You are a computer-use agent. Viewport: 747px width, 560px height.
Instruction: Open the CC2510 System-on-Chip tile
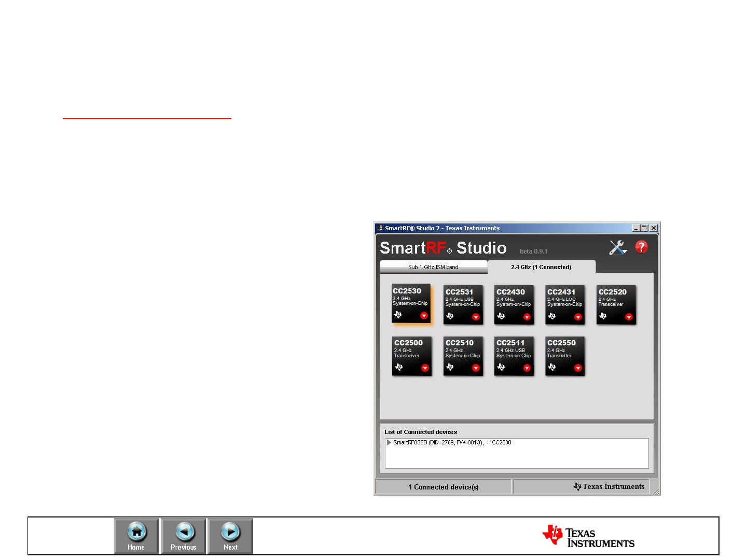[x=463, y=356]
